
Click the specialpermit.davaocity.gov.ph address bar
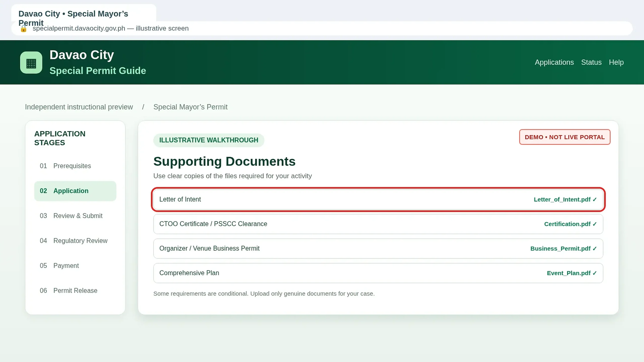click(x=322, y=28)
